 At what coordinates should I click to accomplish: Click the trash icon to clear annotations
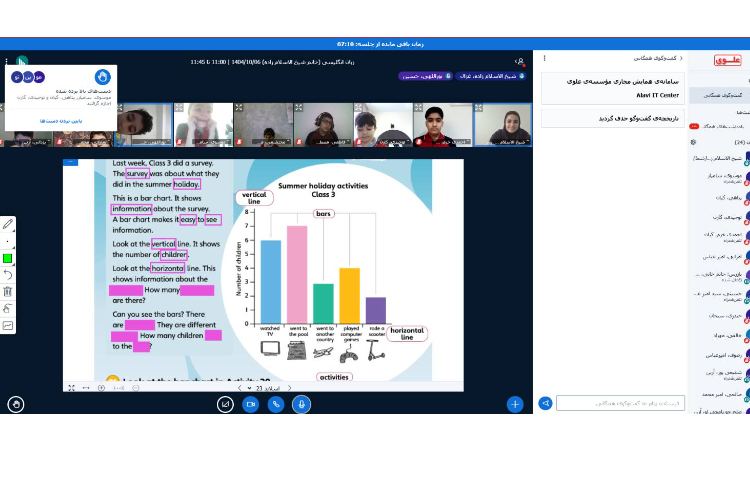[x=8, y=292]
